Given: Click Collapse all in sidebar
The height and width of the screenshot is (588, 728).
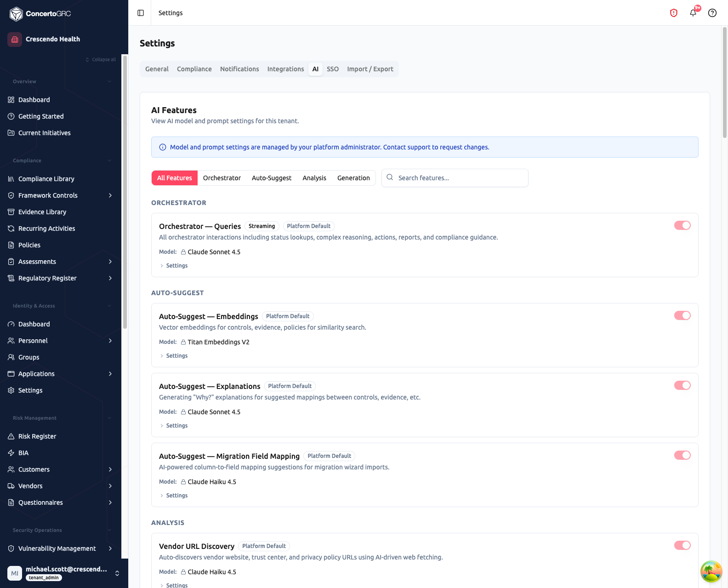Looking at the screenshot, I should 101,59.
